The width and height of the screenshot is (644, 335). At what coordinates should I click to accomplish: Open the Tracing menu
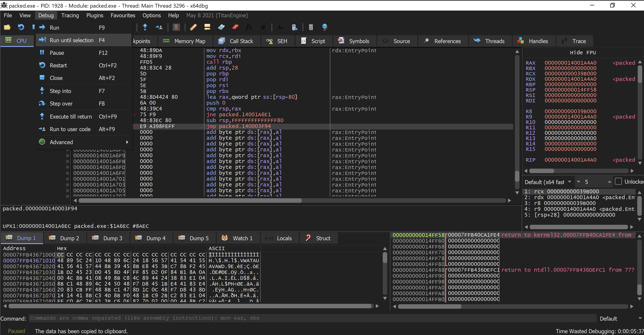coord(70,15)
